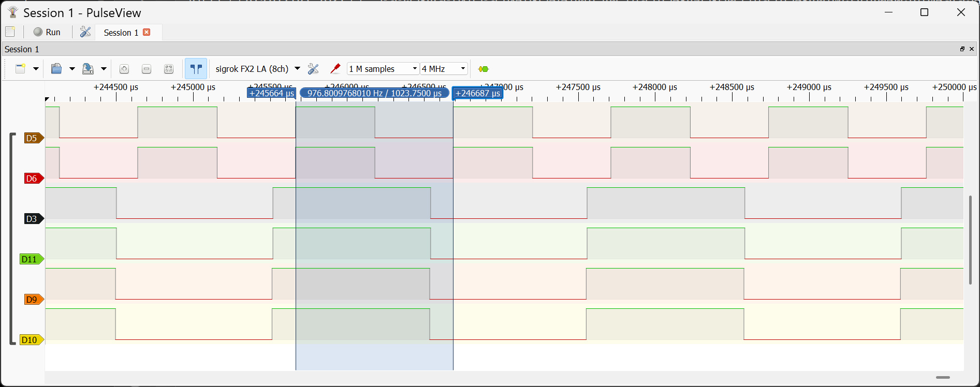Click the vertical scrollbar on the right
Image resolution: width=980 pixels, height=387 pixels.
(x=970, y=240)
